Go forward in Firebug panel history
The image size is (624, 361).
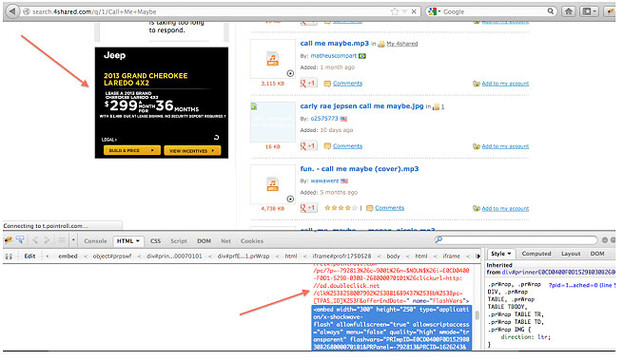coord(47,240)
